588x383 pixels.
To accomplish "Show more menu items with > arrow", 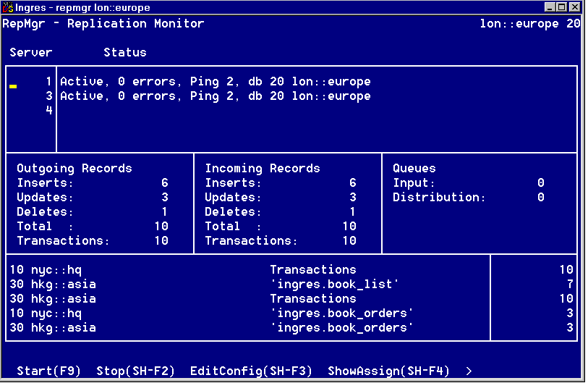I will coord(469,371).
